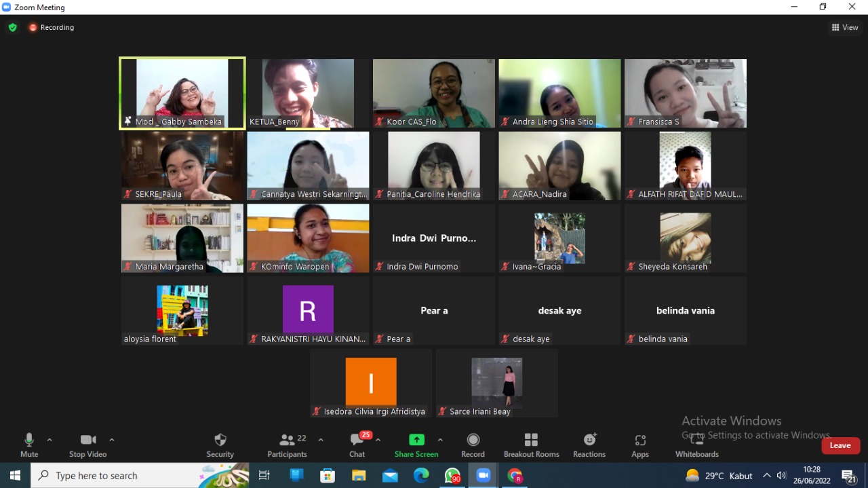Viewport: 868px width, 488px height.
Task: Stop Video camera button
Action: (x=87, y=445)
